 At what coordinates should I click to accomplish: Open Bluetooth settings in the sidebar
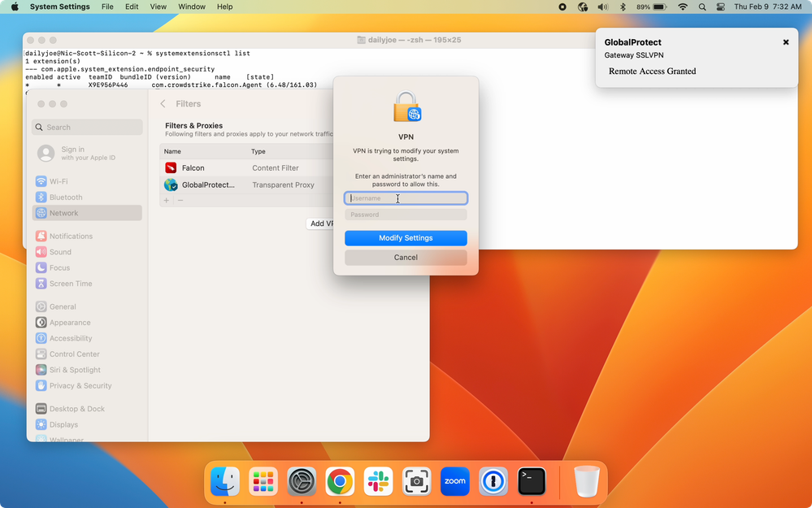65,198
